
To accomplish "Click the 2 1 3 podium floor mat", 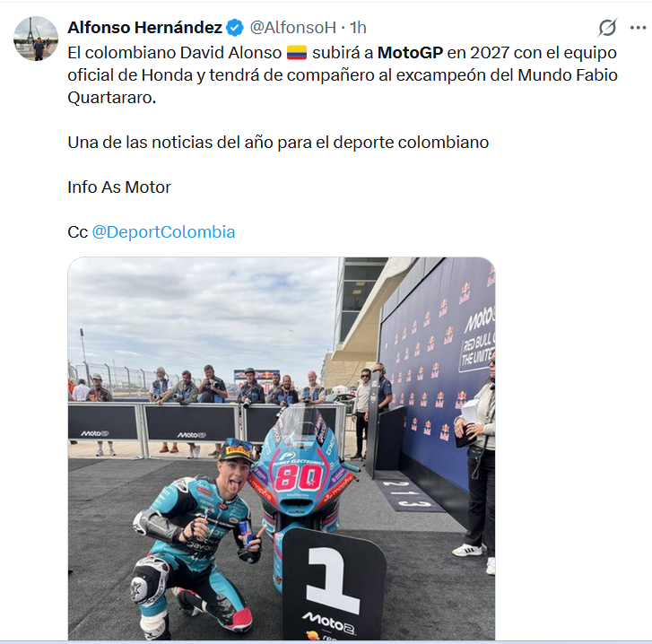I will click(406, 493).
